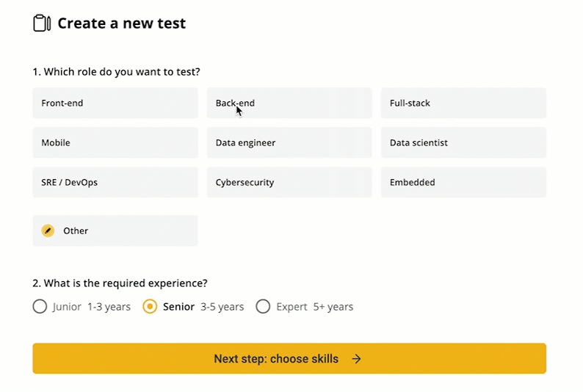The height and width of the screenshot is (392, 583).
Task: Select the Cybersecurity role tile
Action: point(289,183)
